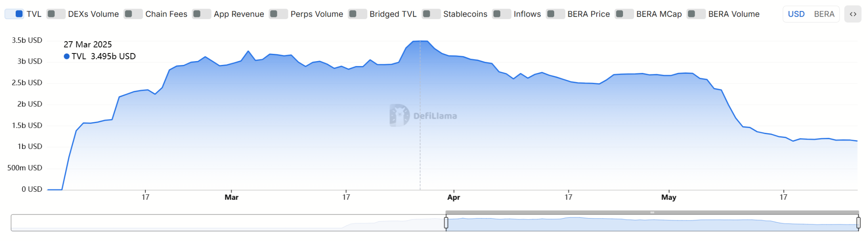Select USD denomination
This screenshot has width=868, height=241.
point(796,14)
